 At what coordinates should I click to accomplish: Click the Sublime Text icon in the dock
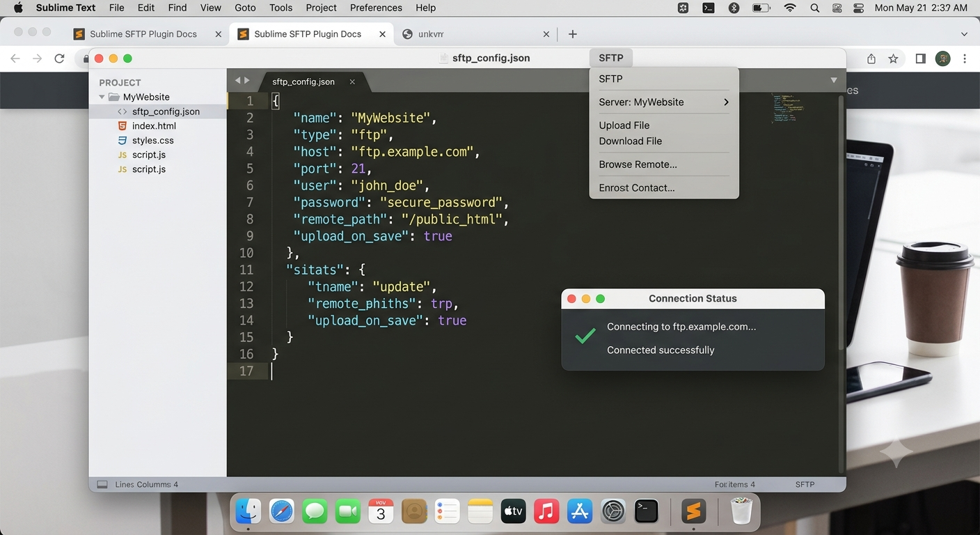[x=693, y=512]
